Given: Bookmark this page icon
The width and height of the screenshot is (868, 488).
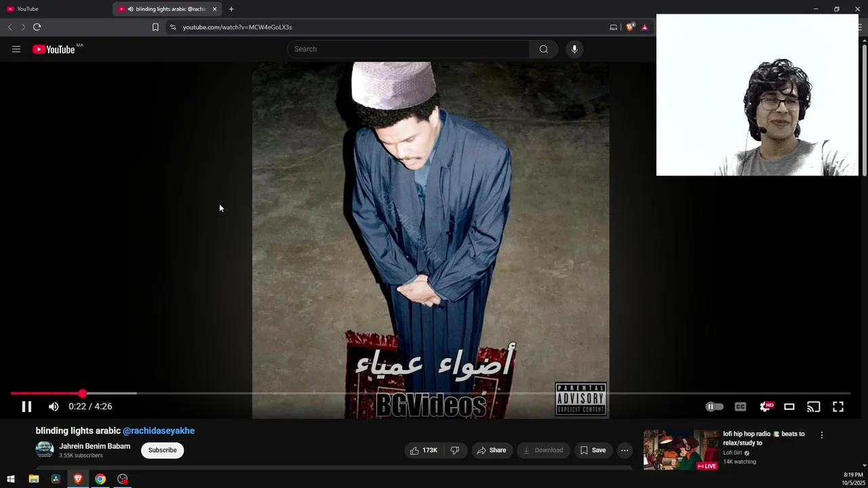Looking at the screenshot, I should pos(155,27).
